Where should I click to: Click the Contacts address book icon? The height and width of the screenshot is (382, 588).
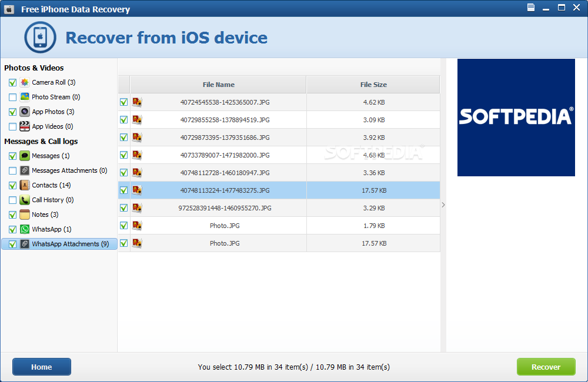(x=25, y=185)
